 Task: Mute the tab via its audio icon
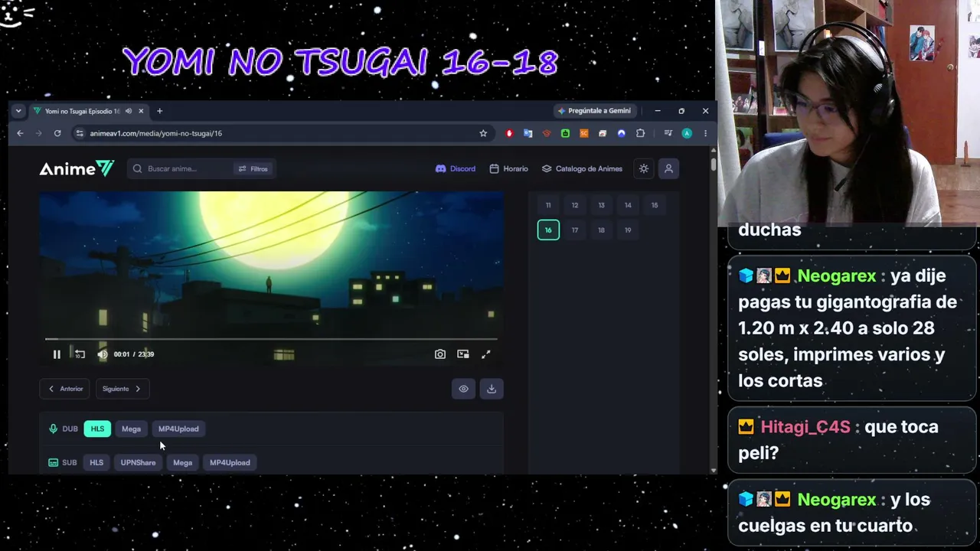pyautogui.click(x=128, y=111)
